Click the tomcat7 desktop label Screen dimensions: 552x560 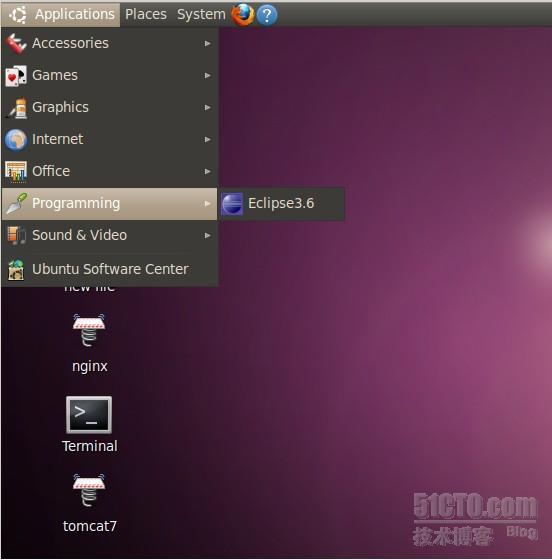[x=90, y=526]
